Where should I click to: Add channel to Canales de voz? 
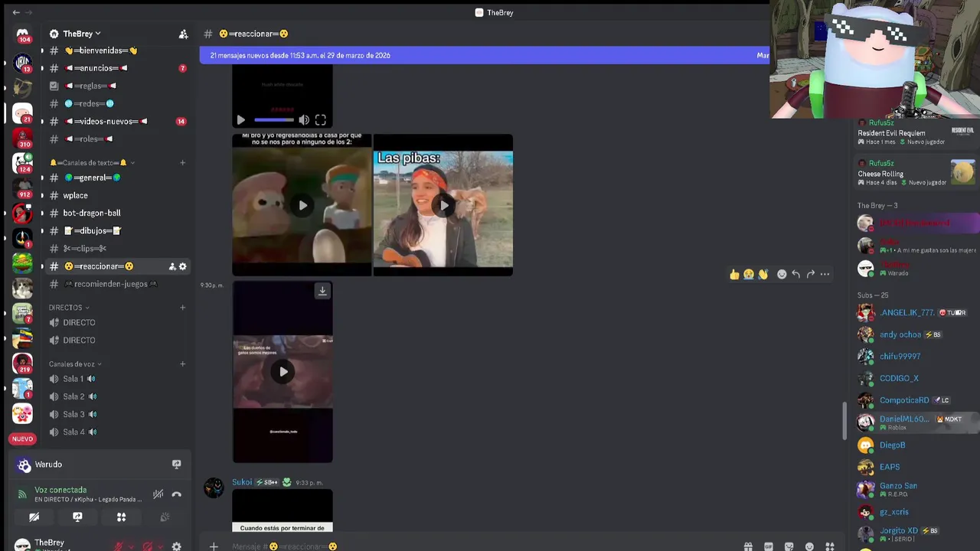(x=182, y=364)
